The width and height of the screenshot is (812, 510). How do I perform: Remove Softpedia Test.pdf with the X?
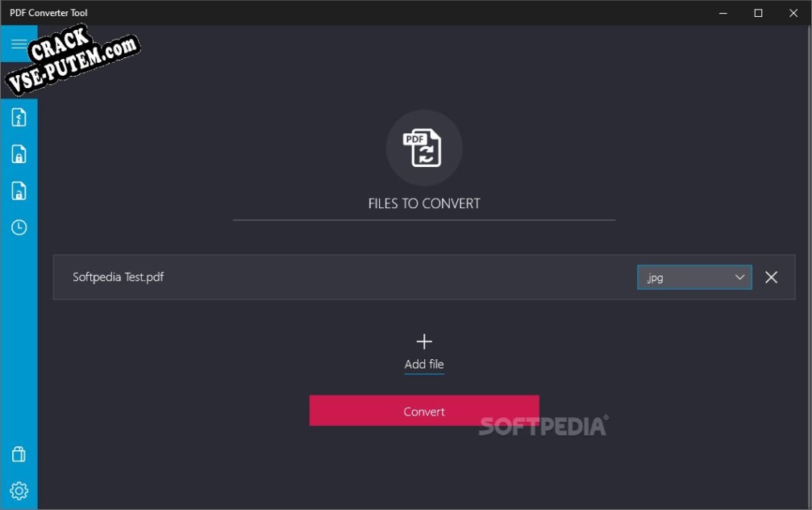point(771,278)
